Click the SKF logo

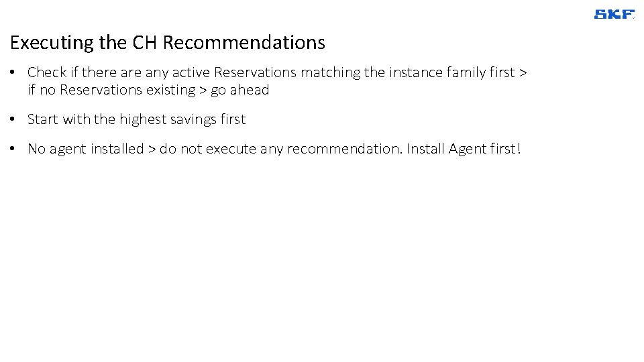pos(613,14)
